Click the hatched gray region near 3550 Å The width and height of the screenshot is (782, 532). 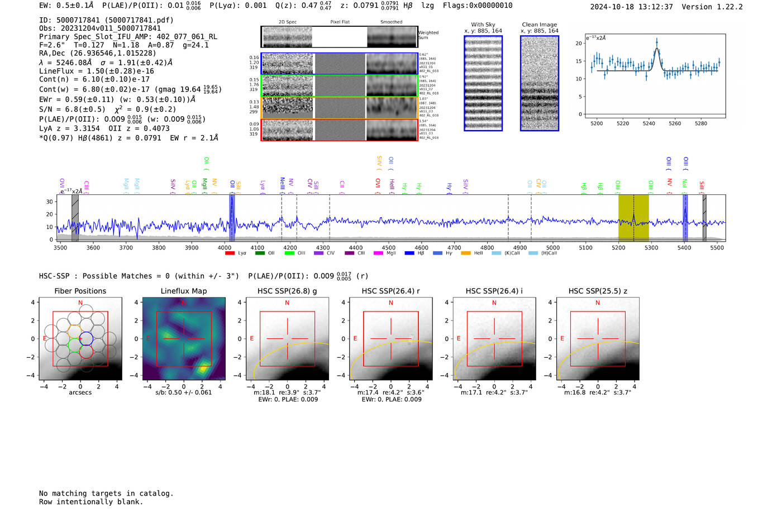click(75, 218)
